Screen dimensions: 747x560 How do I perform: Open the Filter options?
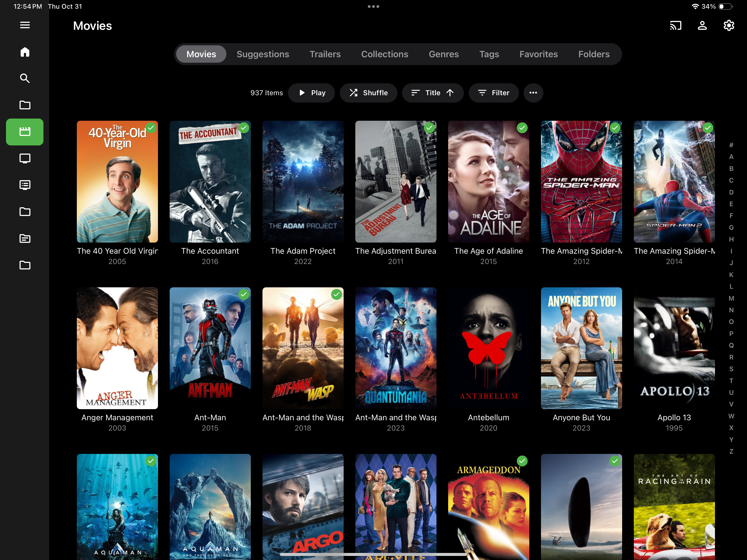(493, 93)
